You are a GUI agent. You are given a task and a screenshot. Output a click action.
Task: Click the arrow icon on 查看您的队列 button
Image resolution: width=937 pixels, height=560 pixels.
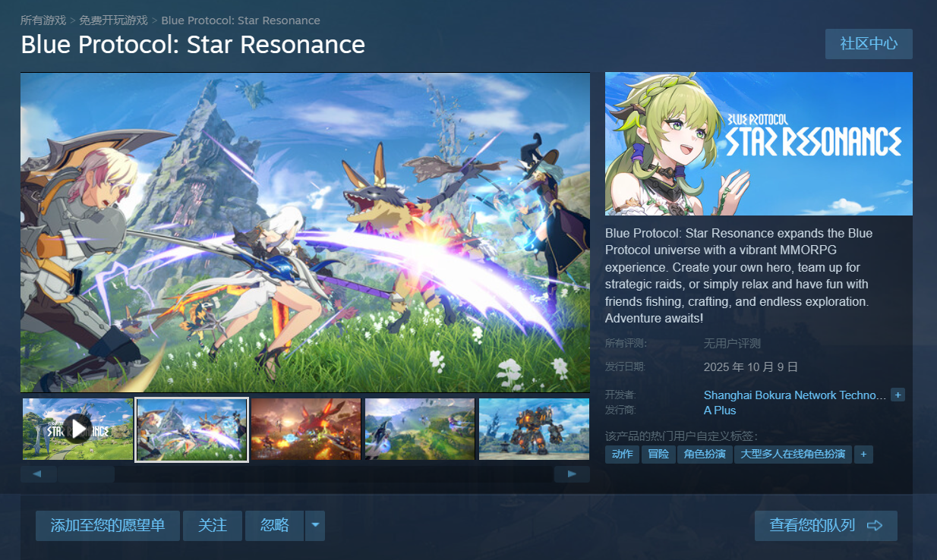coord(874,526)
